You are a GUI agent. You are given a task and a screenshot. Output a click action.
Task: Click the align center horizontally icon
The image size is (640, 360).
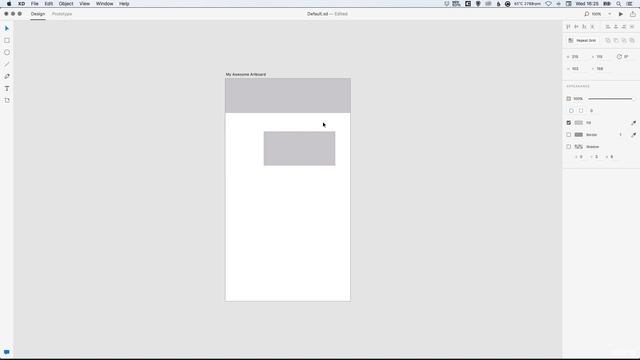point(616,27)
